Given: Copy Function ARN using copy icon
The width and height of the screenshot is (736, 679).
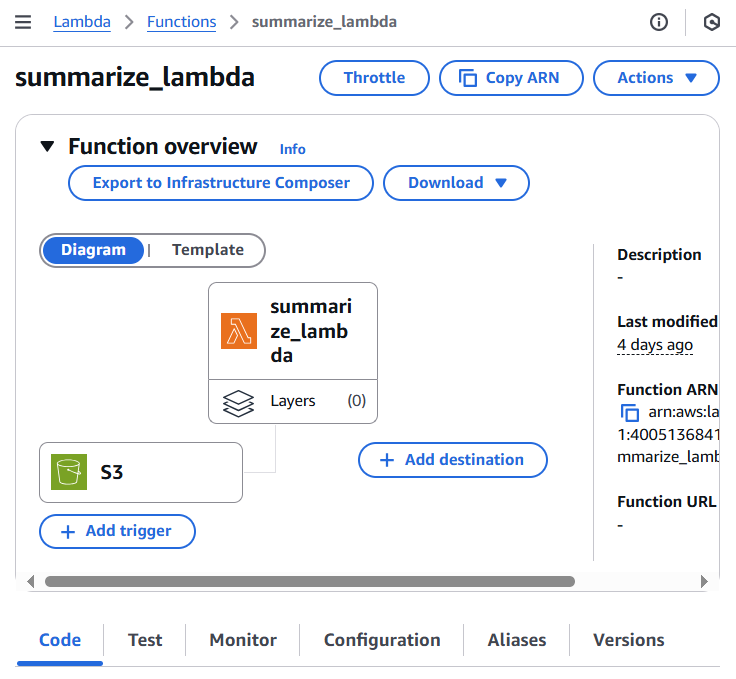Looking at the screenshot, I should click(x=630, y=412).
